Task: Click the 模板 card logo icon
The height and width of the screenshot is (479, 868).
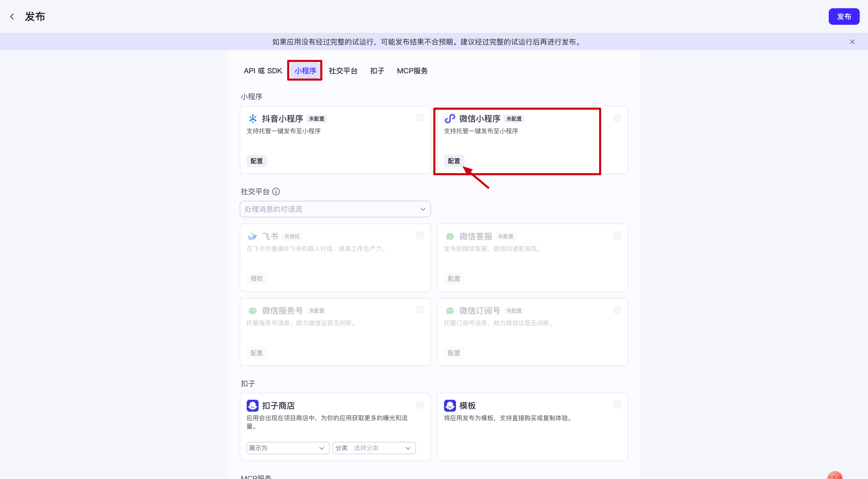Action: tap(450, 406)
